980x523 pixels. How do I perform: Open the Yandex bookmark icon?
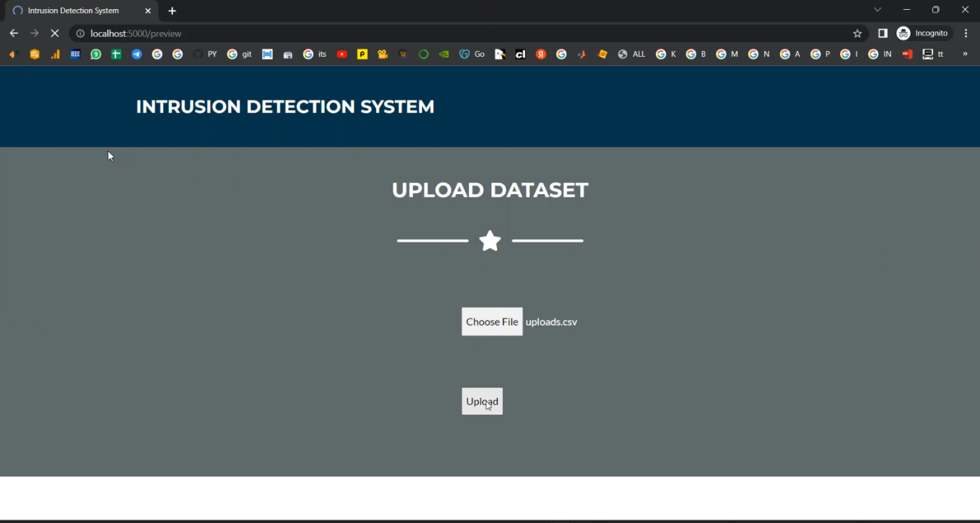tap(541, 54)
